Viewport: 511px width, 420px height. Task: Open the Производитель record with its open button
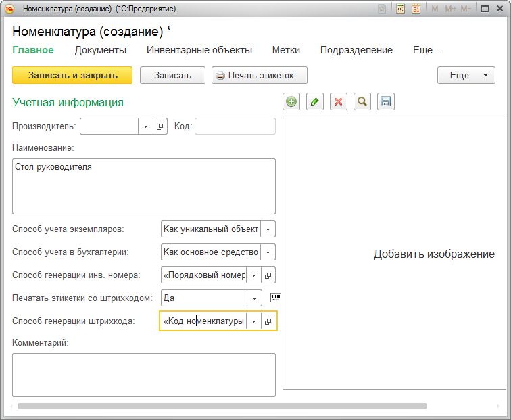click(160, 126)
